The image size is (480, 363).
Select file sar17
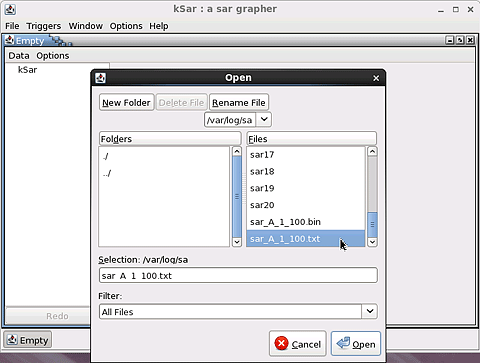point(306,155)
